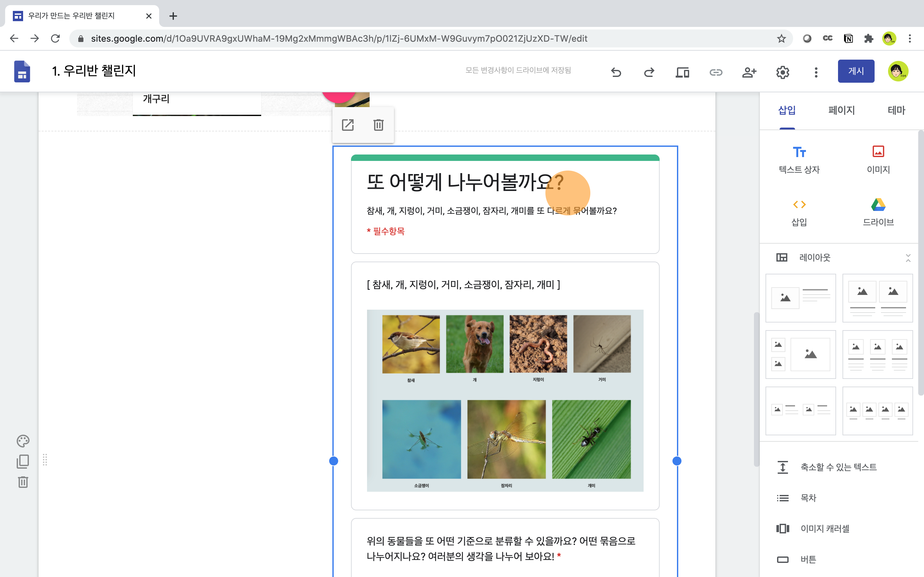Viewport: 924px width, 577px height.
Task: Switch to the 테마 tab
Action: coord(896,110)
